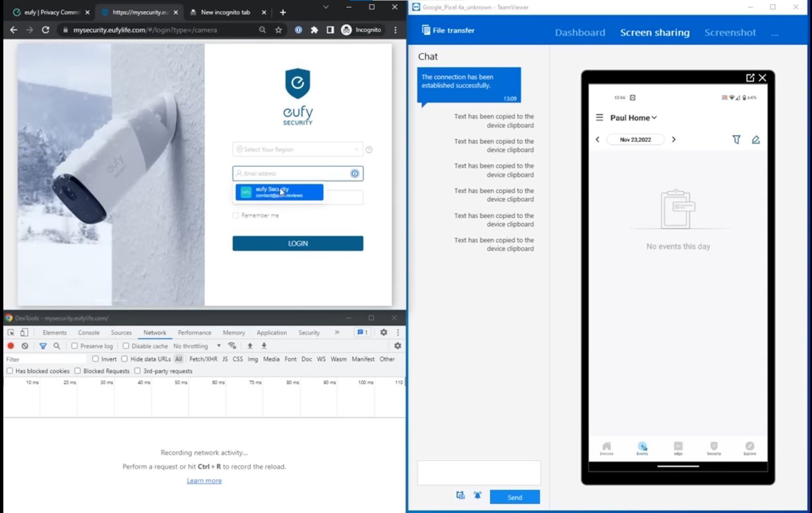The width and height of the screenshot is (812, 513).
Task: Click the chat message input box
Action: (x=478, y=472)
